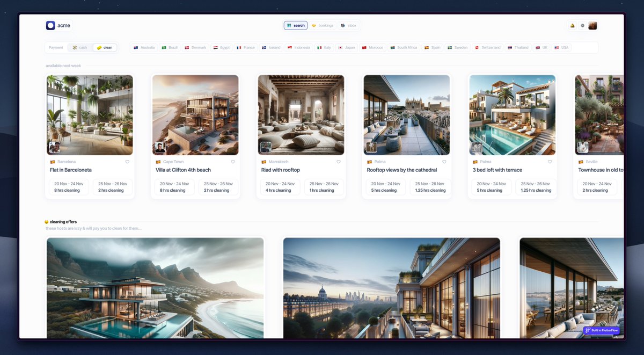644x355 pixels.
Task: Open Flat in Barceloneta photo
Action: pos(90,115)
